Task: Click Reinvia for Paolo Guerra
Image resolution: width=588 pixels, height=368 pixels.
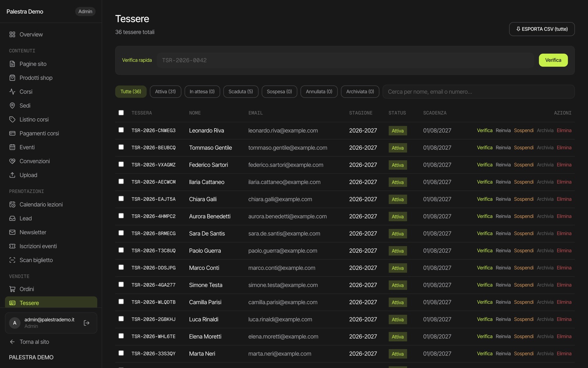Action: [x=503, y=251]
